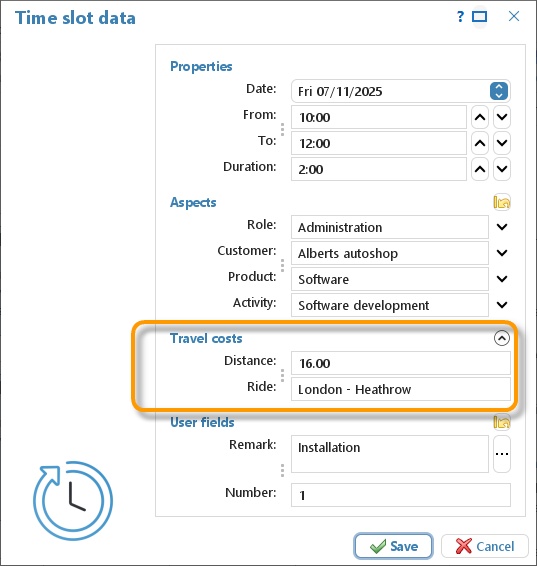537x566 pixels.
Task: Click the Role field Administration
Action: [390, 227]
